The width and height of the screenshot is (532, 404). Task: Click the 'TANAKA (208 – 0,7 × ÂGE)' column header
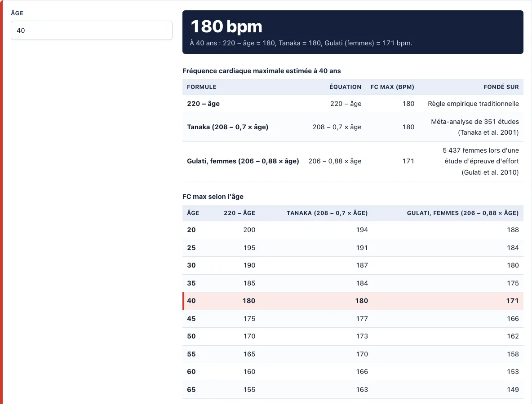(x=327, y=213)
